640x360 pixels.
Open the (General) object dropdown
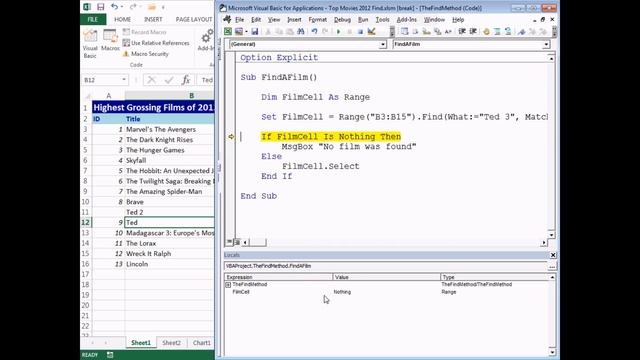coord(382,44)
